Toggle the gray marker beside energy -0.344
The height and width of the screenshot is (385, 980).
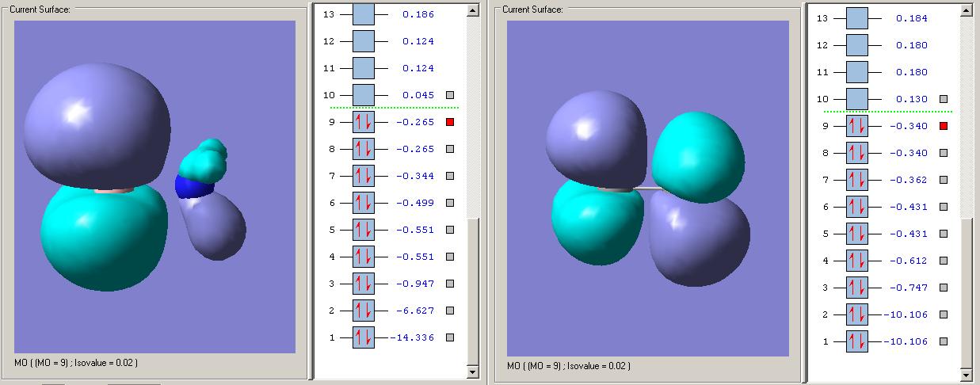(x=450, y=176)
